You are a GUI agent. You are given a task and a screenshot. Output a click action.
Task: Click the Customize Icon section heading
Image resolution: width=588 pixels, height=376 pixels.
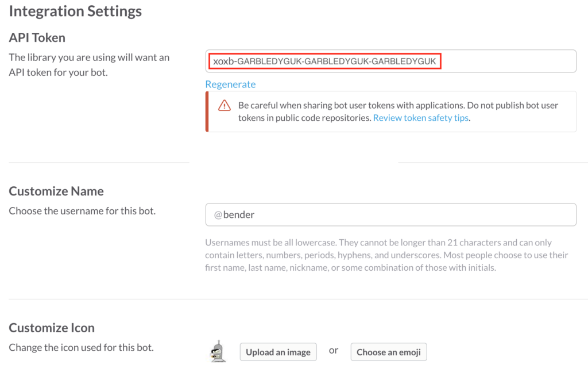(x=52, y=328)
